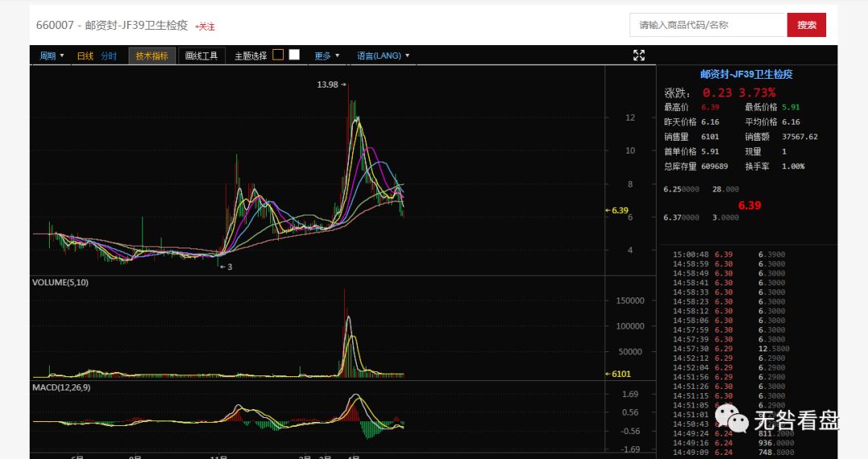Click the 最低价格 5.91 value
868x459 pixels.
791,108
